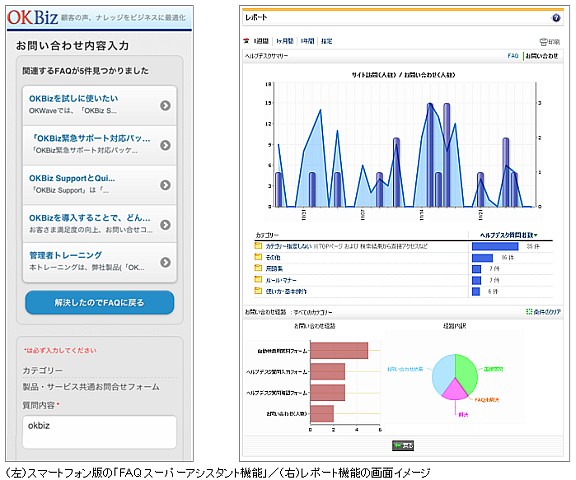Switch the summary to the FAQ view

[x=513, y=56]
